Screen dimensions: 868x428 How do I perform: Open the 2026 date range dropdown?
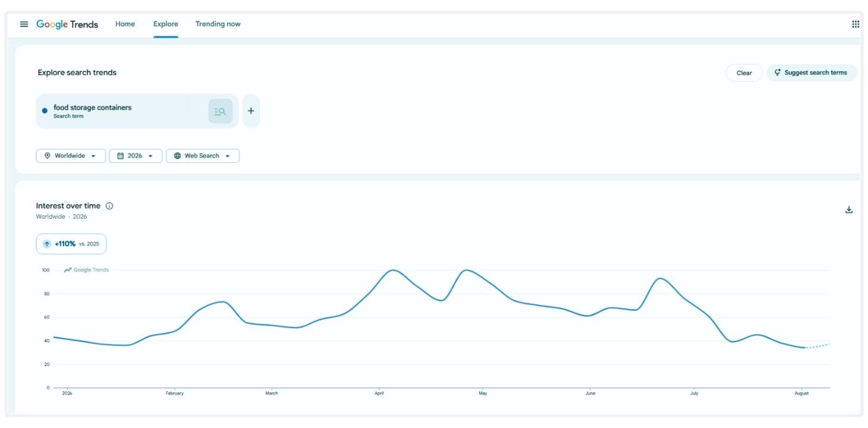click(x=136, y=156)
